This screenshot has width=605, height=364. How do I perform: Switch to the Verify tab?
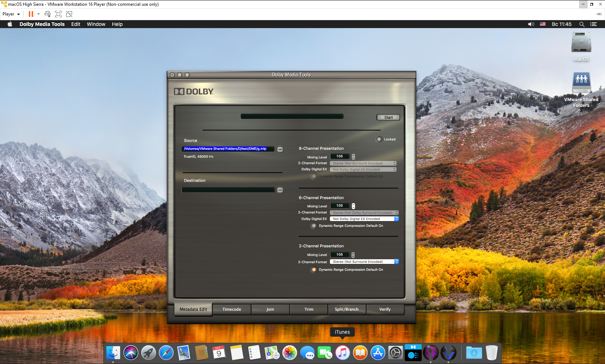[x=385, y=309]
